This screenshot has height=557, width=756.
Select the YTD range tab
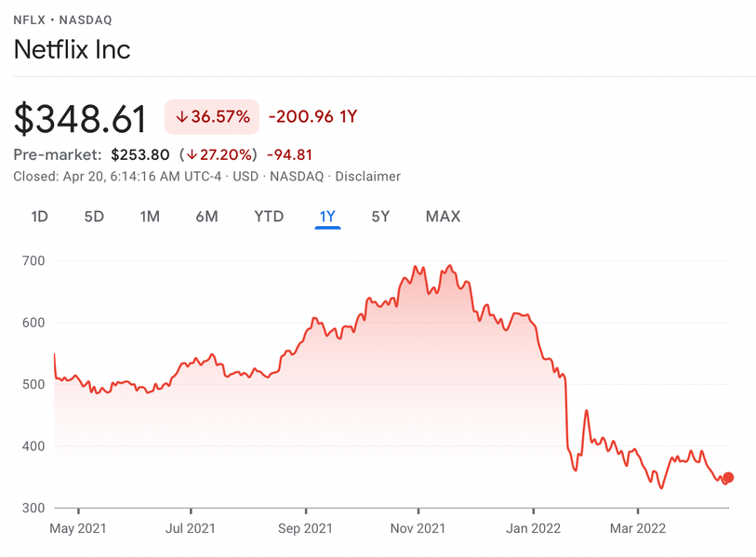269,217
